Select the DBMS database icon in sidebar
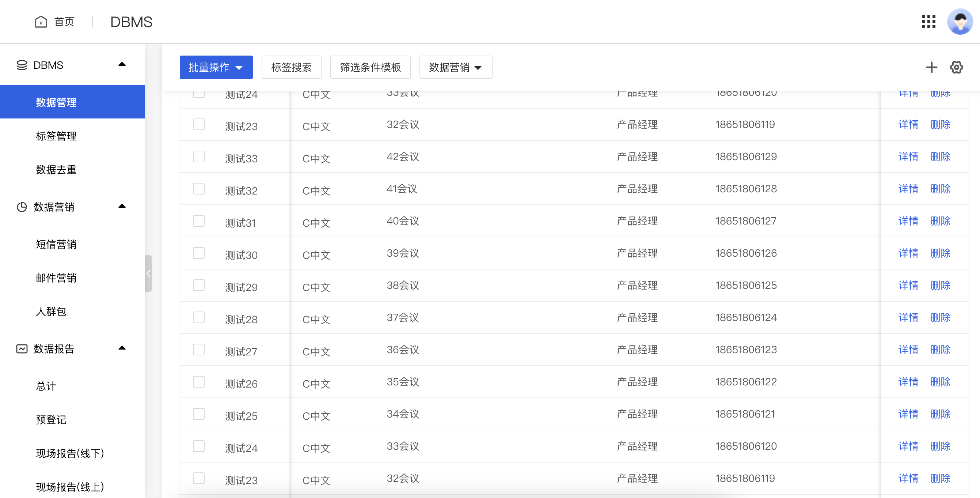The width and height of the screenshot is (980, 498). 22,65
